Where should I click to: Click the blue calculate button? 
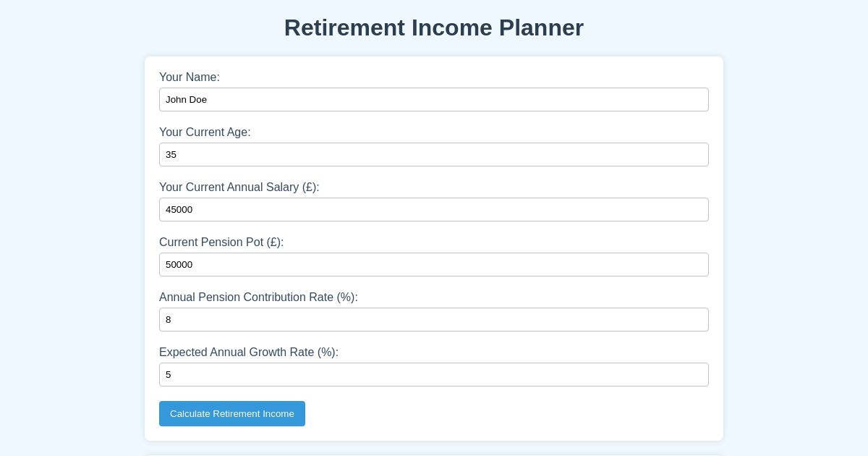click(232, 413)
